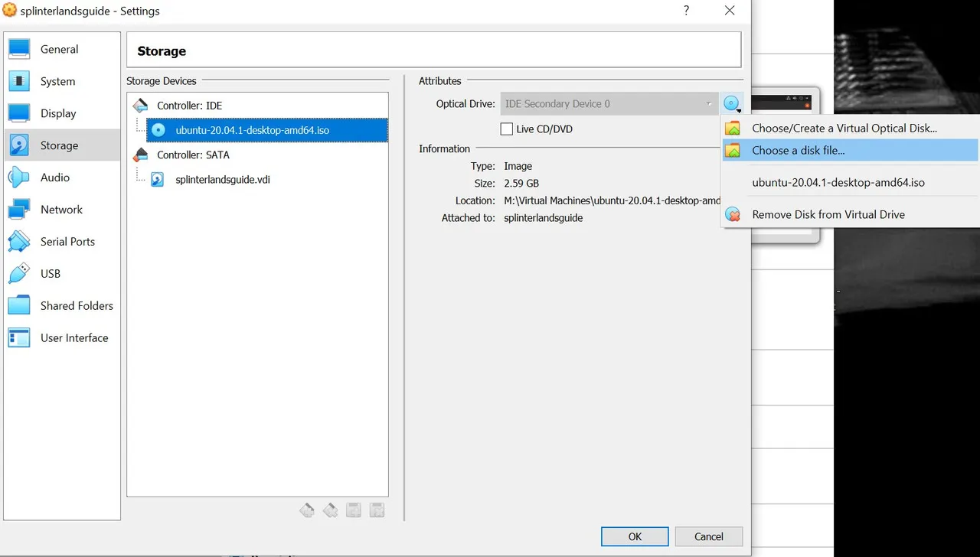
Task: Click the hard disk icon beside splinterlandsguide.vdi
Action: (x=158, y=180)
